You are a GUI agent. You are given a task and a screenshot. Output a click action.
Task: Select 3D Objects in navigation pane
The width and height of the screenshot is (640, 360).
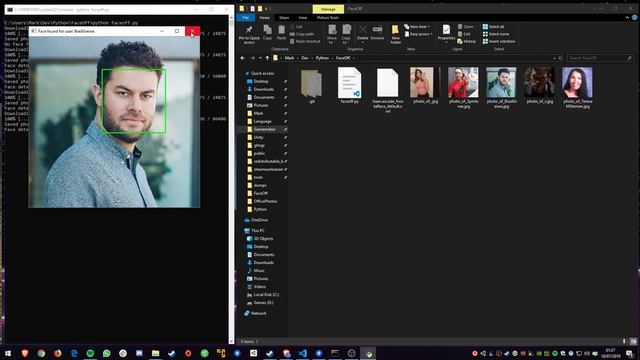(x=263, y=238)
